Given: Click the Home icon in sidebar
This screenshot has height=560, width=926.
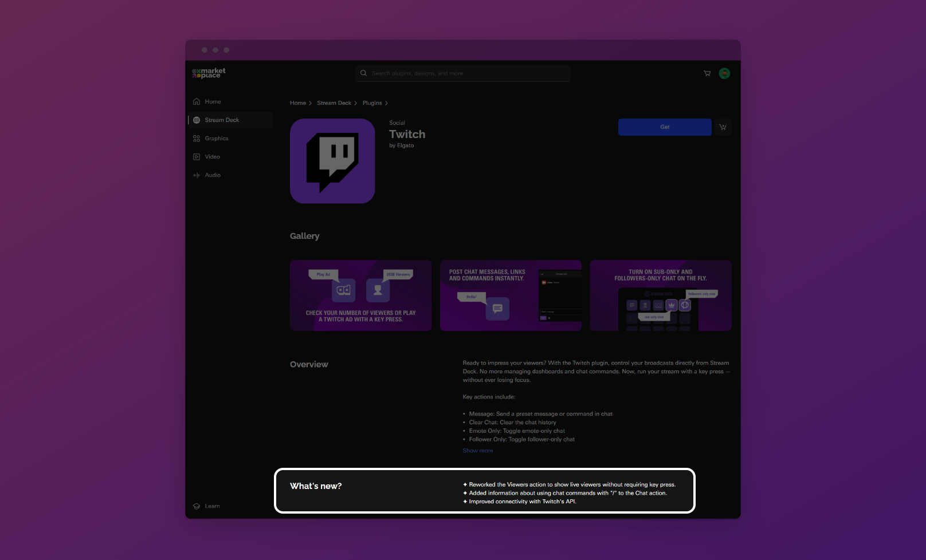Looking at the screenshot, I should [197, 102].
